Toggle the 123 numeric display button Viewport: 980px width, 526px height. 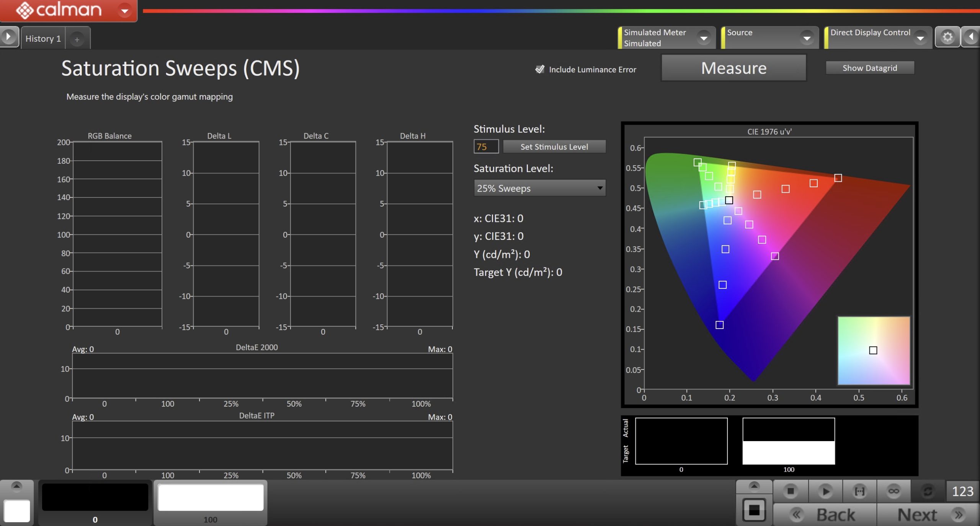[962, 491]
